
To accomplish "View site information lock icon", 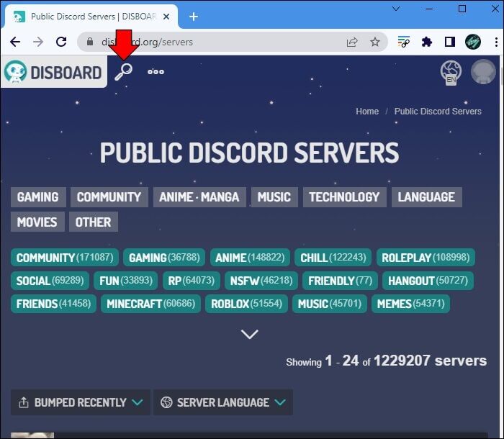I will pos(90,42).
